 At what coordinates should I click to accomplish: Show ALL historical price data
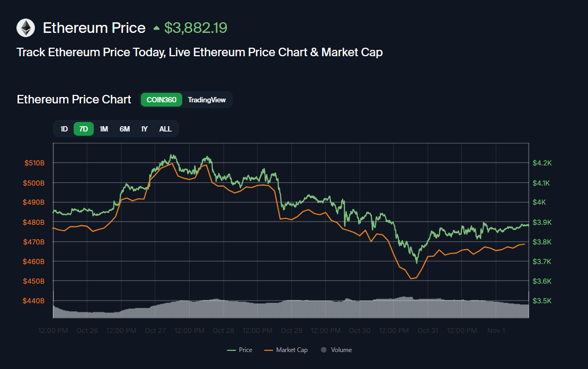point(165,128)
